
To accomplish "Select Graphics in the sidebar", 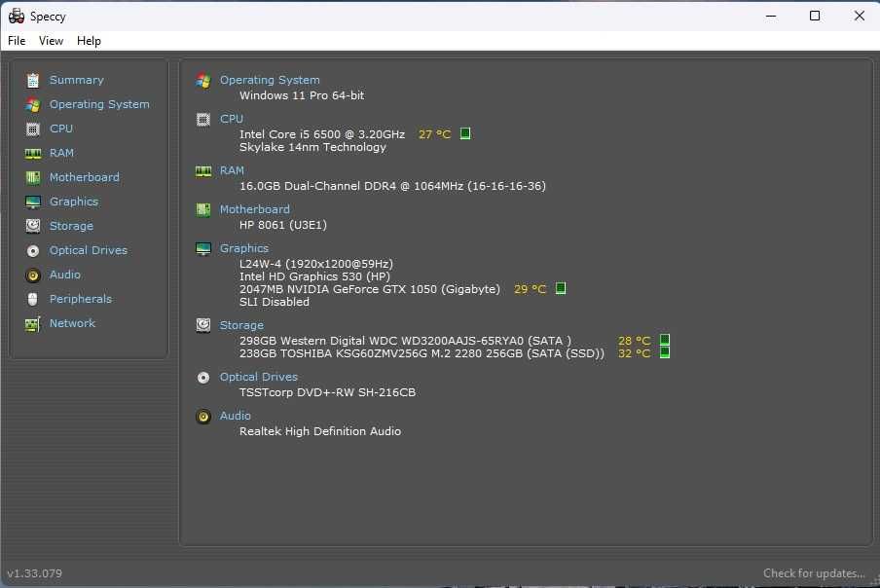I will (74, 202).
